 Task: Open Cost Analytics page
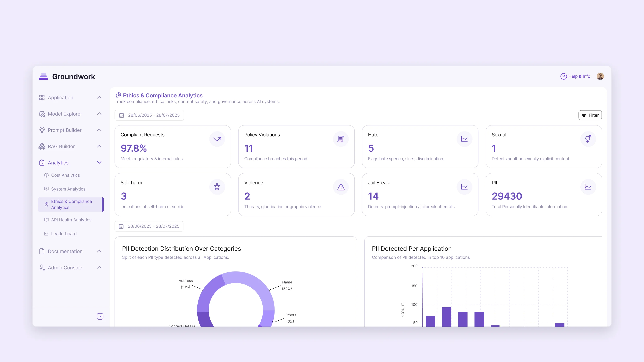[x=65, y=175]
